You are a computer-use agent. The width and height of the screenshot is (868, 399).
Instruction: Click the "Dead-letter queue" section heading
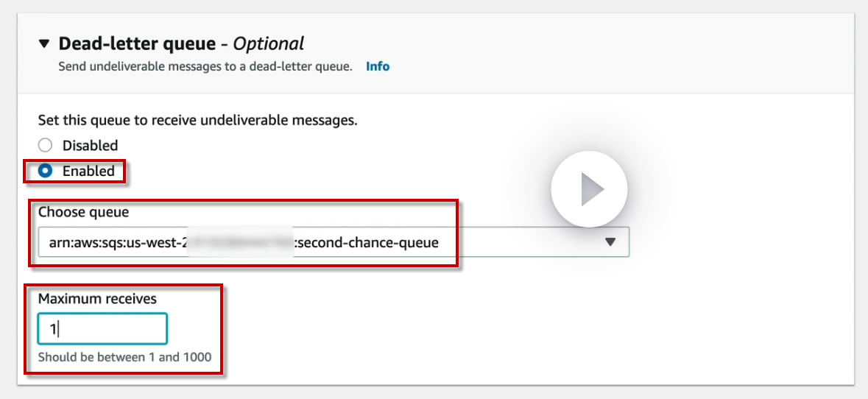(138, 44)
